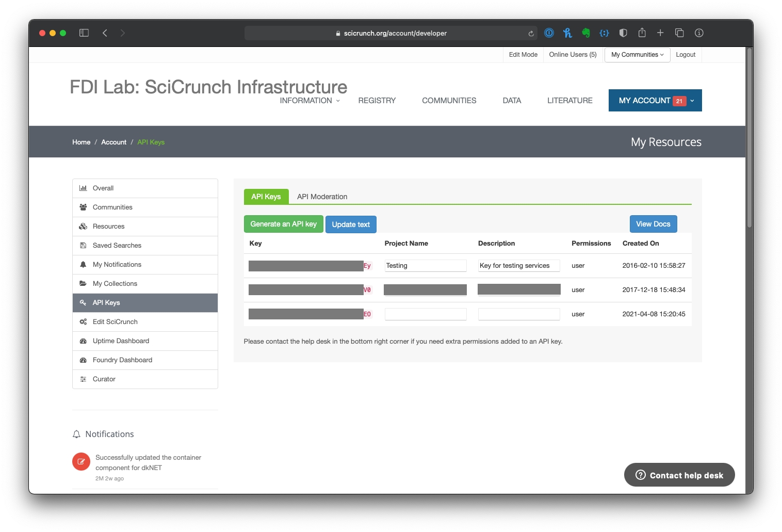
Task: Click the Testing project name field
Action: click(x=425, y=266)
